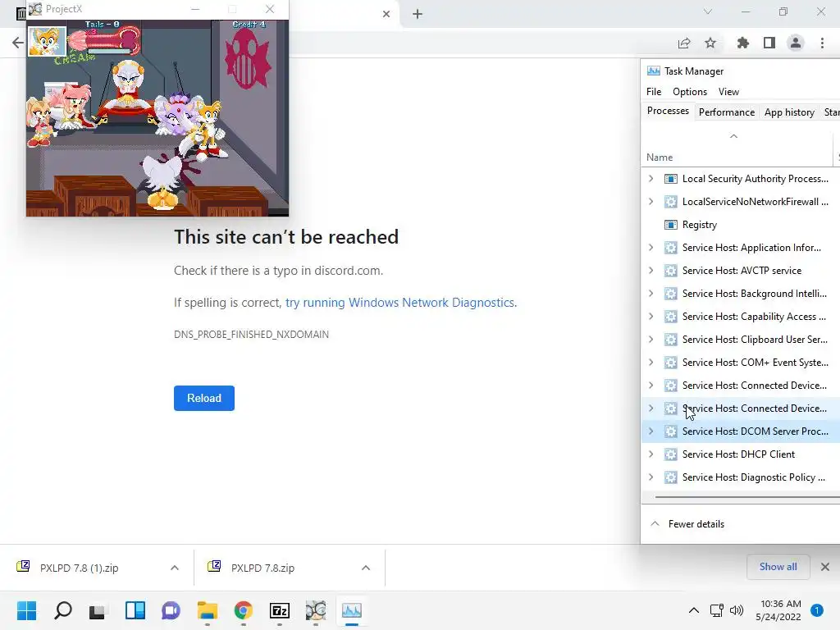Click the Reload button
This screenshot has height=630, width=840.
point(204,398)
